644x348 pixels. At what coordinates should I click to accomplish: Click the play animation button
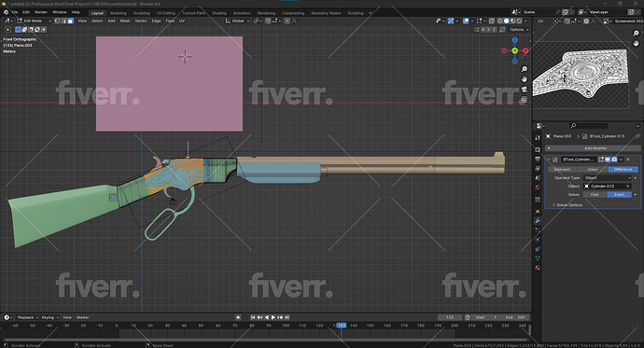pyautogui.click(x=273, y=317)
